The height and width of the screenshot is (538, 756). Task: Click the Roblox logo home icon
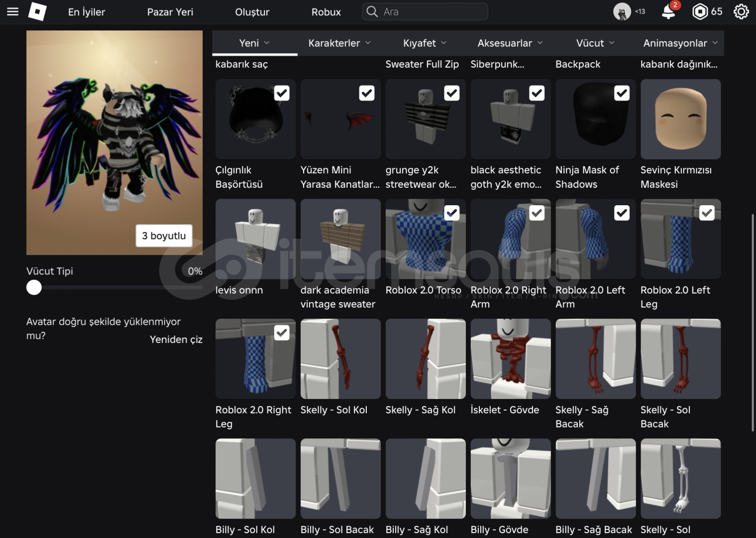tap(37, 11)
